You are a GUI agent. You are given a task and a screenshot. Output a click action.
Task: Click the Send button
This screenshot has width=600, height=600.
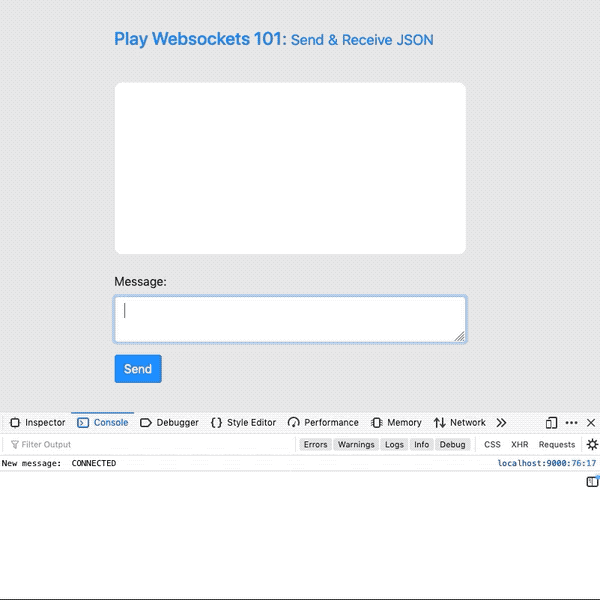tap(138, 368)
